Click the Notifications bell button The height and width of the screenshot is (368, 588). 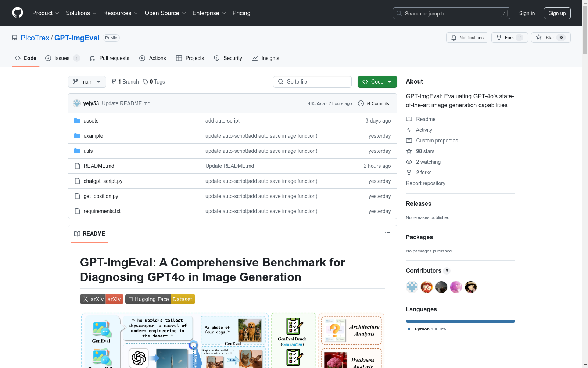[x=467, y=38]
